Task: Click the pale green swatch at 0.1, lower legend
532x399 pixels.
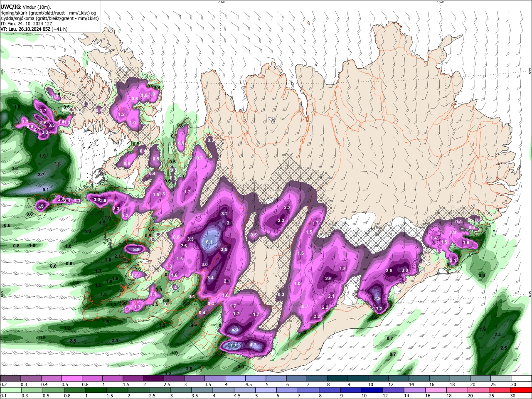Action: pyautogui.click(x=10, y=390)
